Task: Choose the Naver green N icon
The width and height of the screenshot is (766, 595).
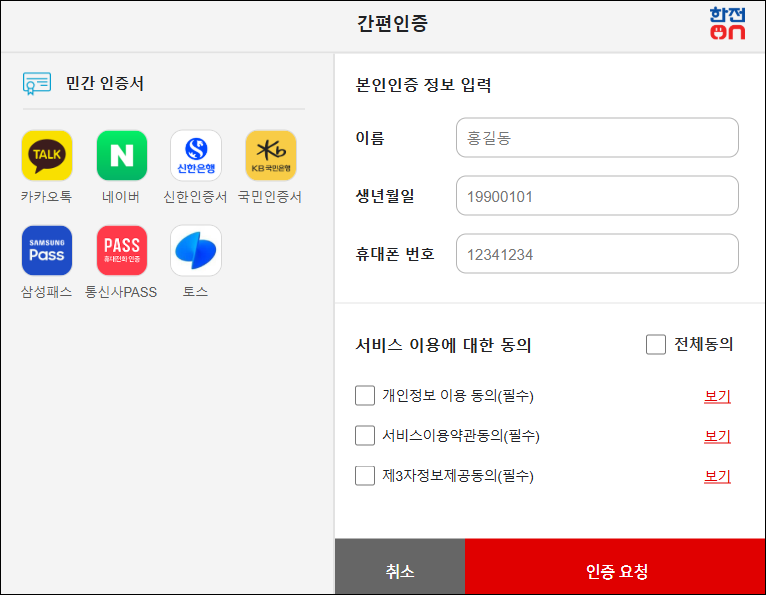Action: [122, 155]
